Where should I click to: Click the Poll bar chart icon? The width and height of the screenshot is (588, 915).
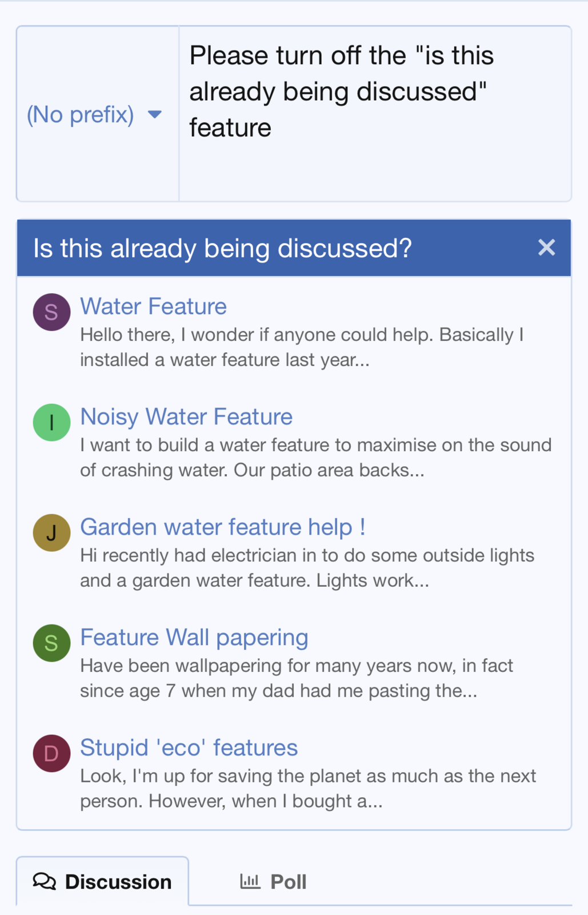[x=250, y=881]
